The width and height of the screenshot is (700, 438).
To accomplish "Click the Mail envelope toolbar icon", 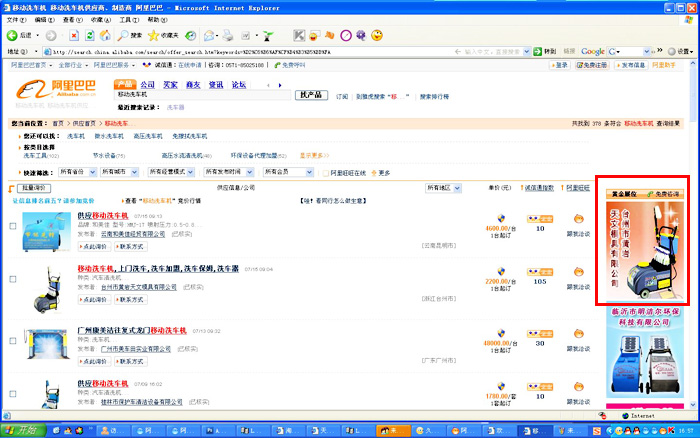I will click(x=209, y=35).
